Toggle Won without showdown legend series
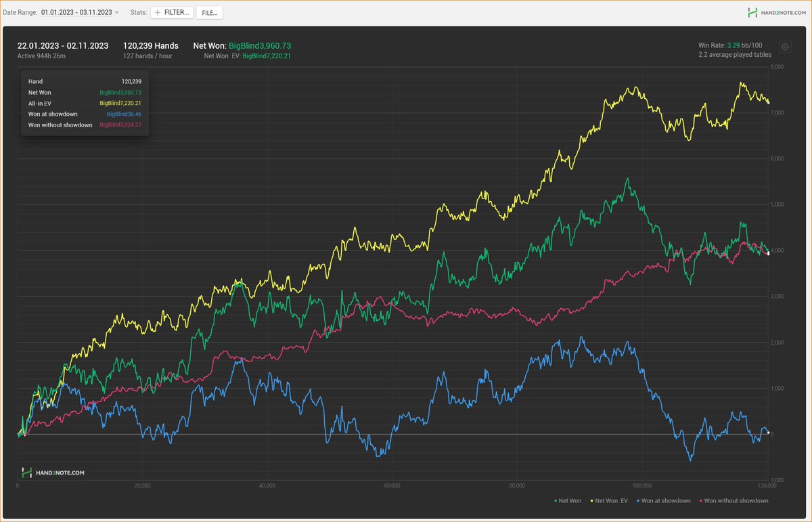Screen dimensions: 812x522 [x=734, y=501]
